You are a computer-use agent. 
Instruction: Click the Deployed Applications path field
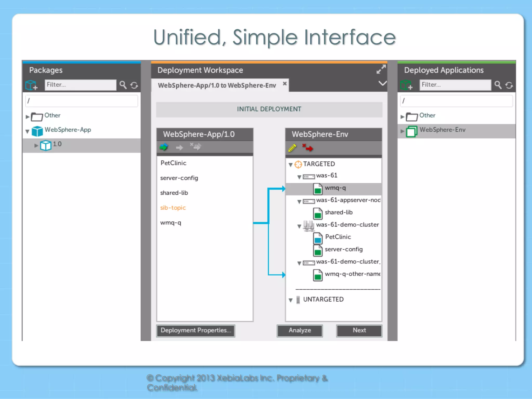[x=456, y=101]
